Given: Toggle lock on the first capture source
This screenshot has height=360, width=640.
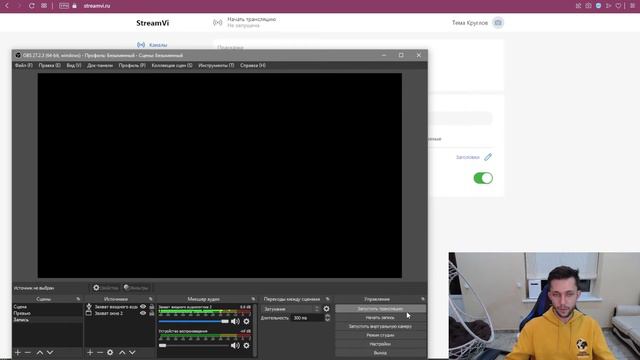Looking at the screenshot, I should pos(152,307).
